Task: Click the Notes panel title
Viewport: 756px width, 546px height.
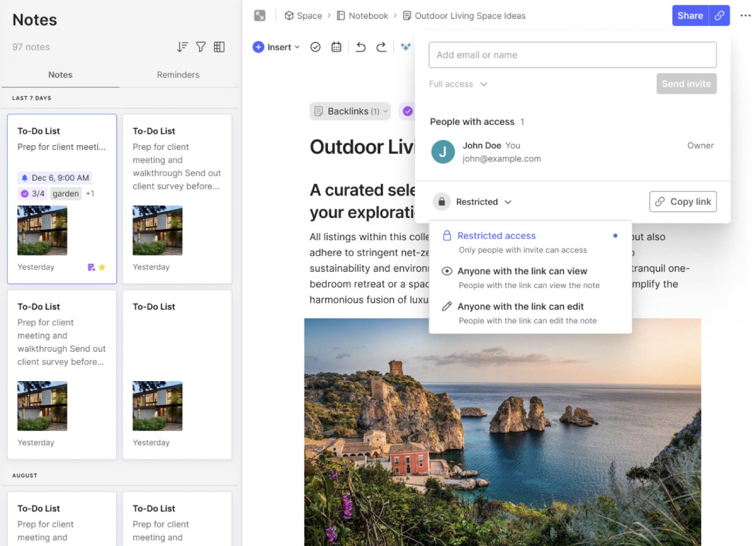Action: (35, 20)
